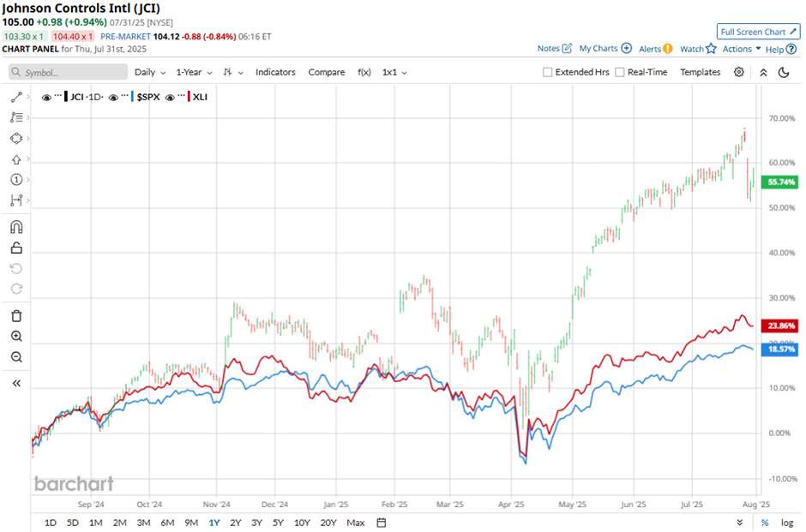This screenshot has width=806, height=532.
Task: Click the Alerts exclamation icon
Action: point(667,49)
